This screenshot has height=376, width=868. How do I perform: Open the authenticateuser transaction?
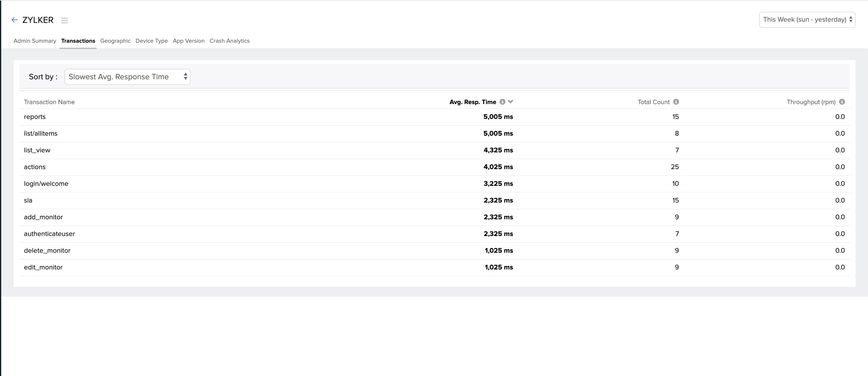coord(49,234)
